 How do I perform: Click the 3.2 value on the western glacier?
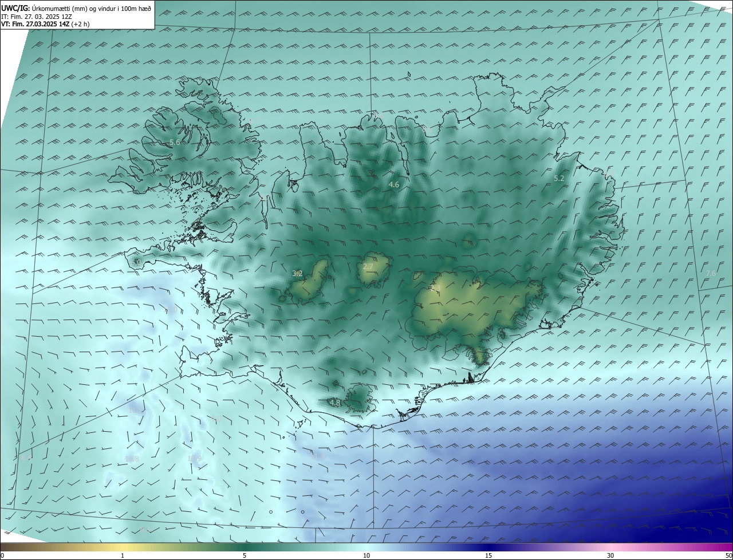click(297, 274)
